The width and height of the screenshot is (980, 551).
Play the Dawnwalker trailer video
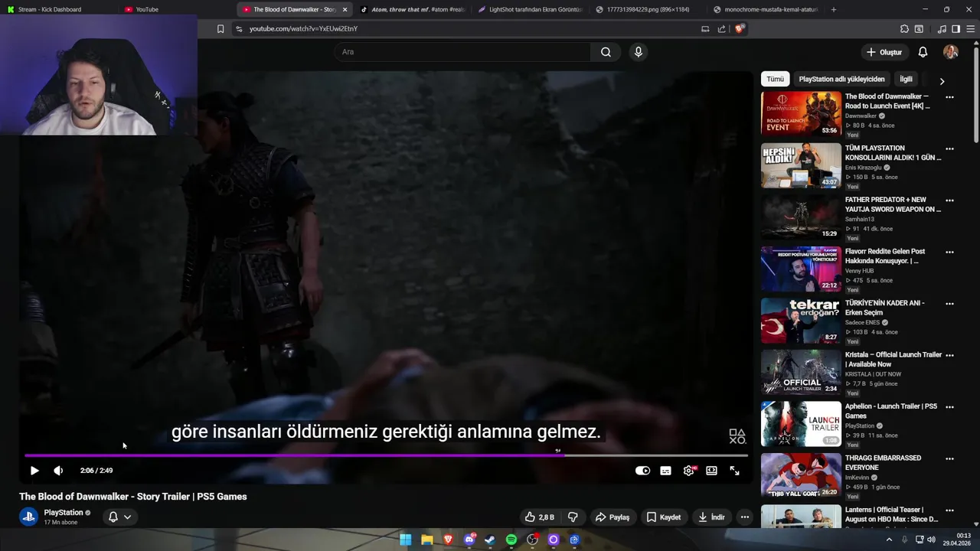pos(34,471)
